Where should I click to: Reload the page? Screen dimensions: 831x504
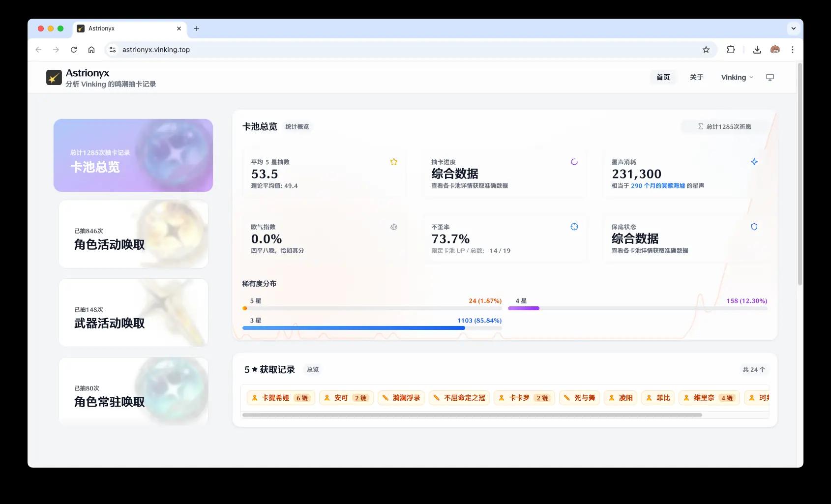tap(74, 50)
